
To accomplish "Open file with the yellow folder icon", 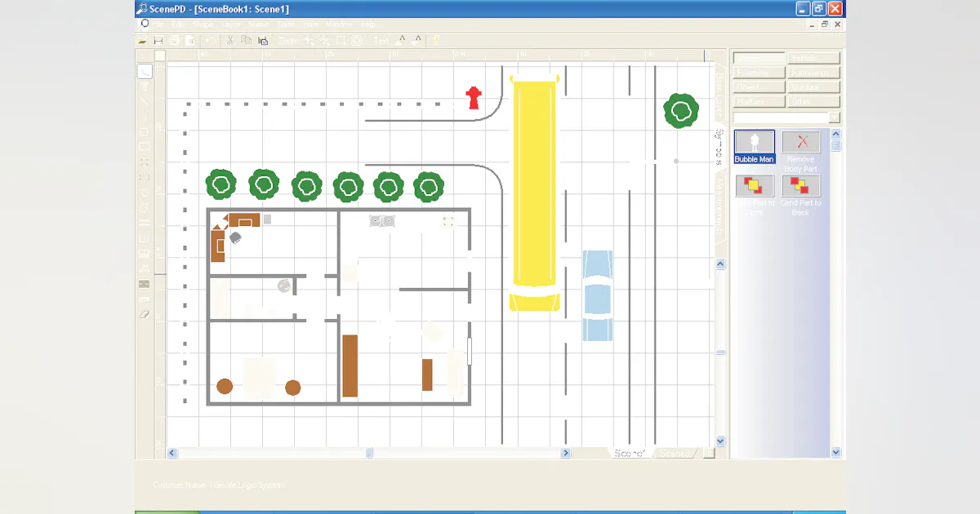I will [142, 40].
